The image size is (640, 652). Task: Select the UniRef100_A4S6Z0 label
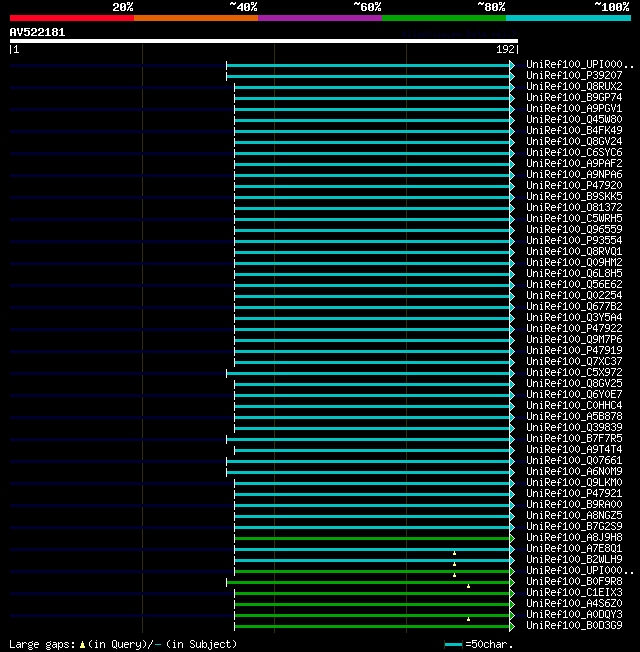pos(574,603)
